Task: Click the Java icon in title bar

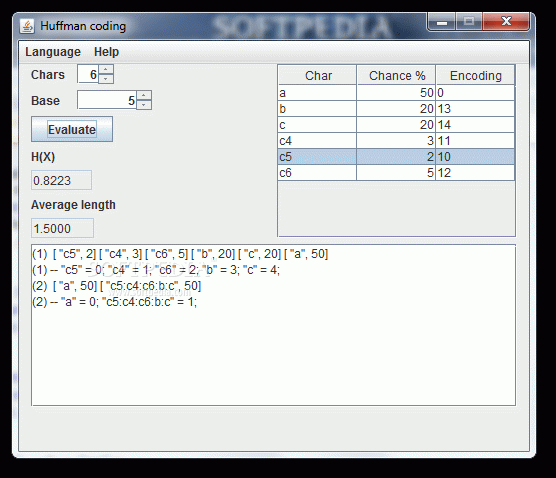Action: (27, 26)
